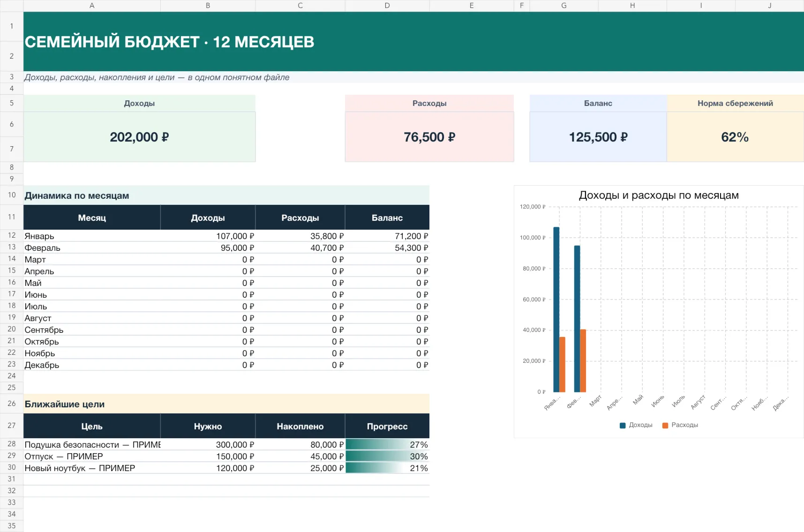The image size is (804, 532).
Task: Select the row 27 header number
Action: (12, 426)
